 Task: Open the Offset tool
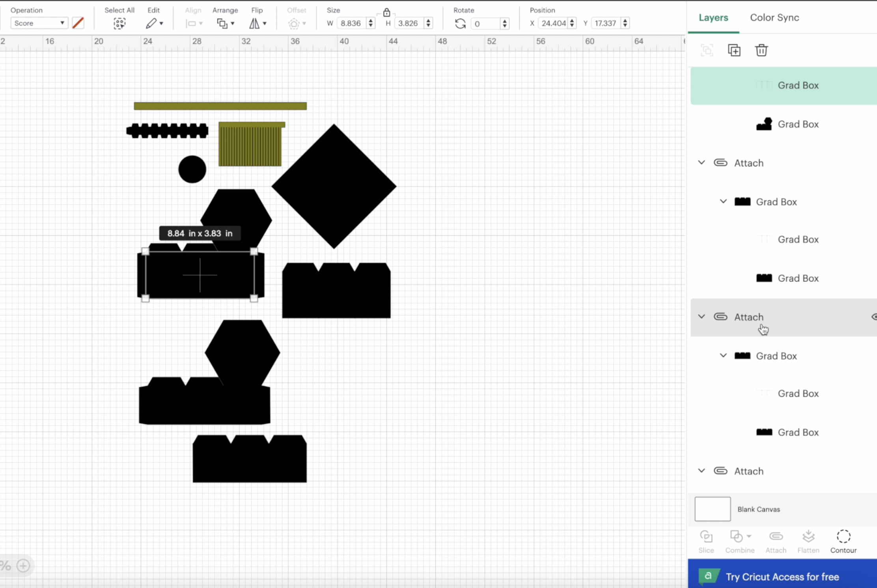[297, 24]
